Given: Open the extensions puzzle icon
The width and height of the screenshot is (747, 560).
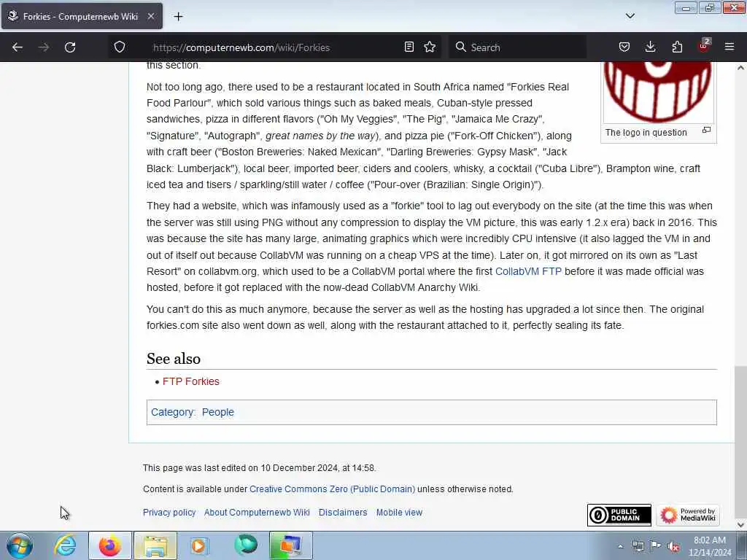Looking at the screenshot, I should click(x=677, y=47).
